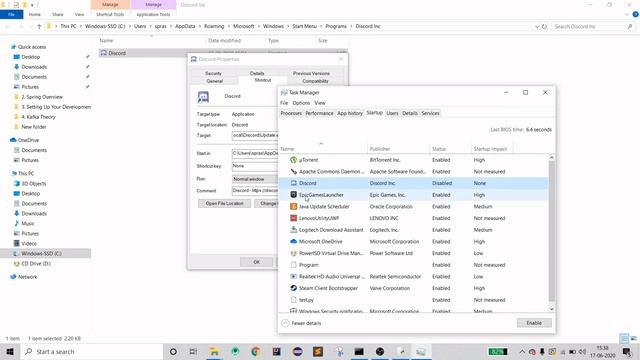The width and height of the screenshot is (640, 360).
Task: Click the Explorer help question mark icon
Action: coord(635,14)
